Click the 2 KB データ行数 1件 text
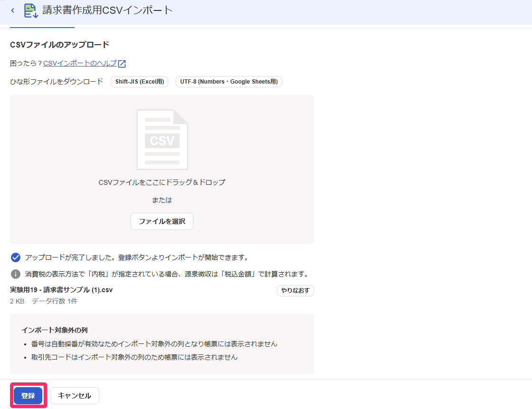Screen dimensions: 532x409 click(44, 301)
